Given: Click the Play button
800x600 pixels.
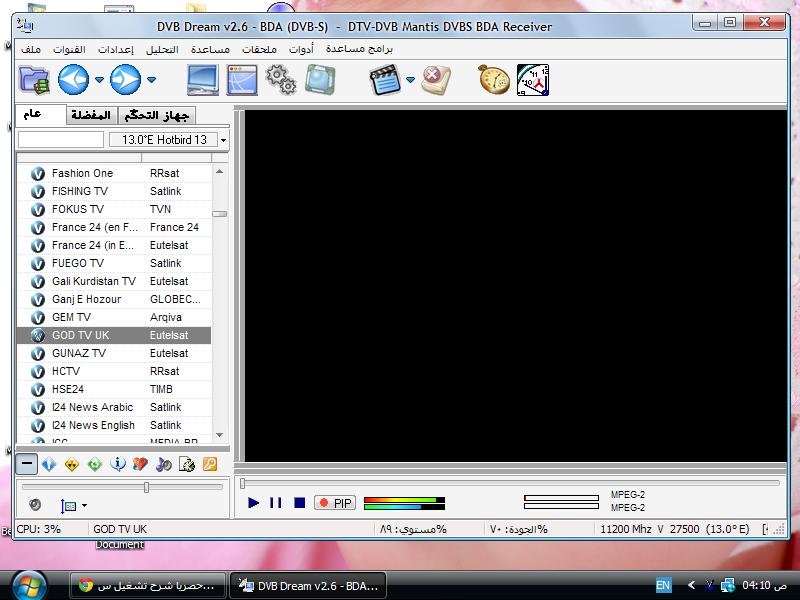Looking at the screenshot, I should pyautogui.click(x=254, y=503).
